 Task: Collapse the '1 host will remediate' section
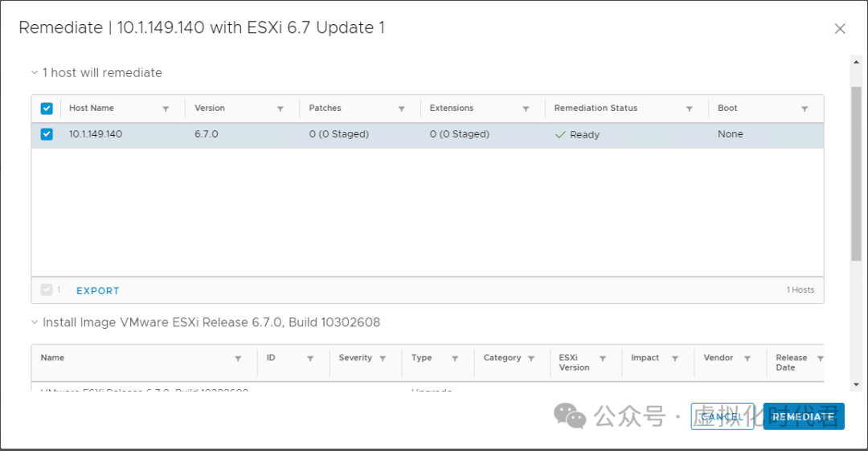35,72
